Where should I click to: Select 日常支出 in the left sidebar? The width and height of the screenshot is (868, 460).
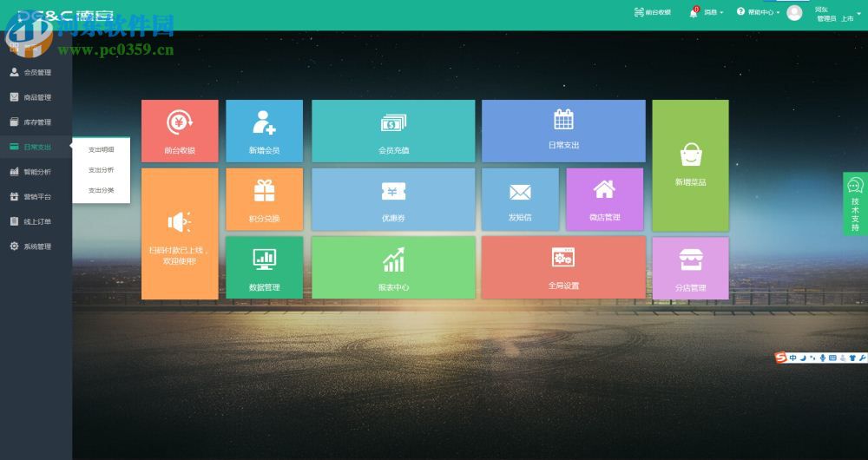[36, 148]
